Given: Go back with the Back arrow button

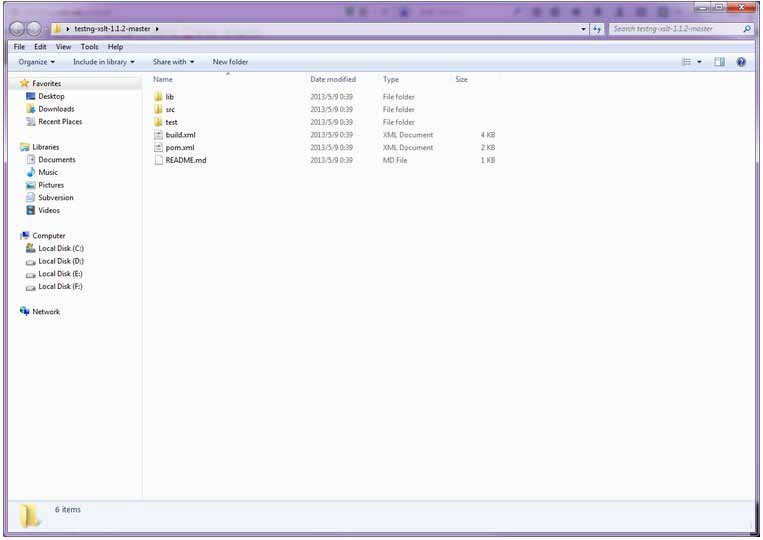Looking at the screenshot, I should [x=17, y=29].
